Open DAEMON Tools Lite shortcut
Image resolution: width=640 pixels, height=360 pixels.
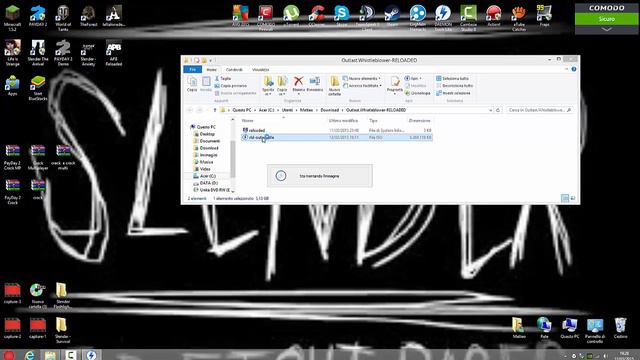click(443, 18)
